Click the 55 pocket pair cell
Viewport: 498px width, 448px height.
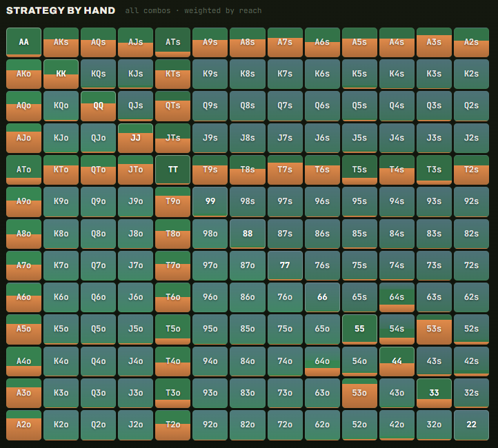(359, 329)
